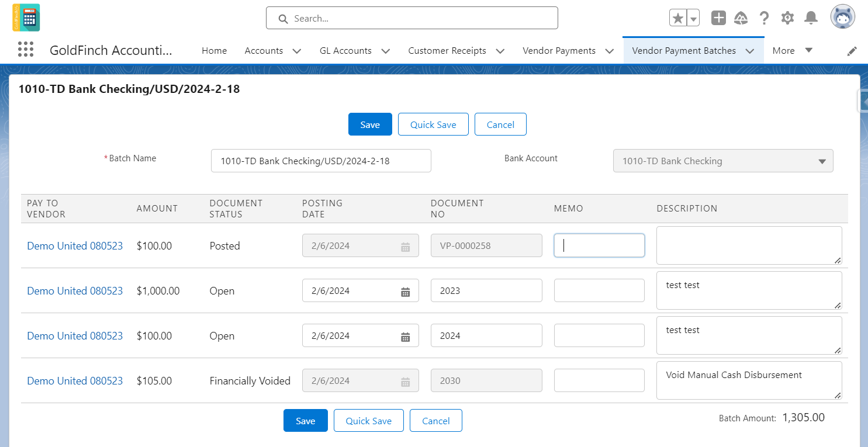This screenshot has width=868, height=447.
Task: Click the bottom Cancel button
Action: point(436,421)
